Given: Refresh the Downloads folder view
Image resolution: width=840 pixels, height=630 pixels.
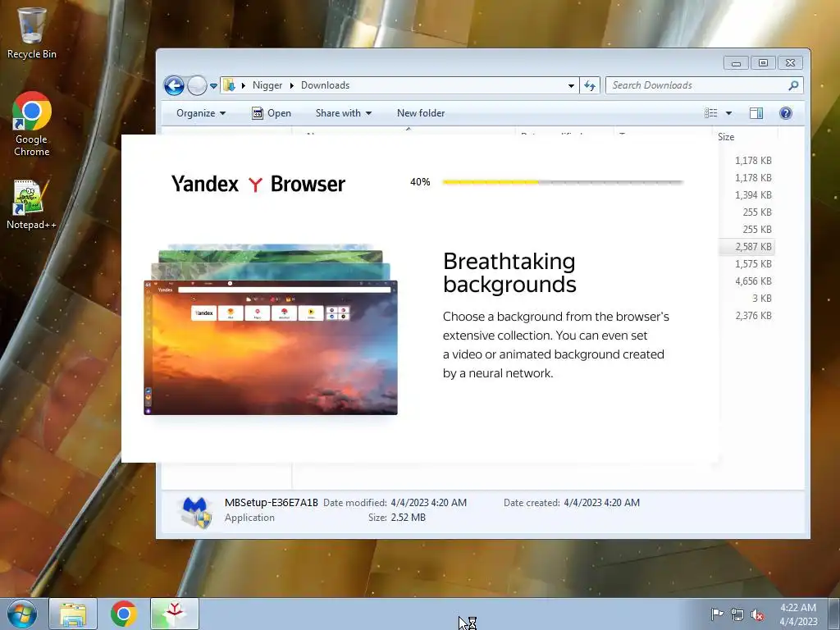Looking at the screenshot, I should tap(591, 85).
